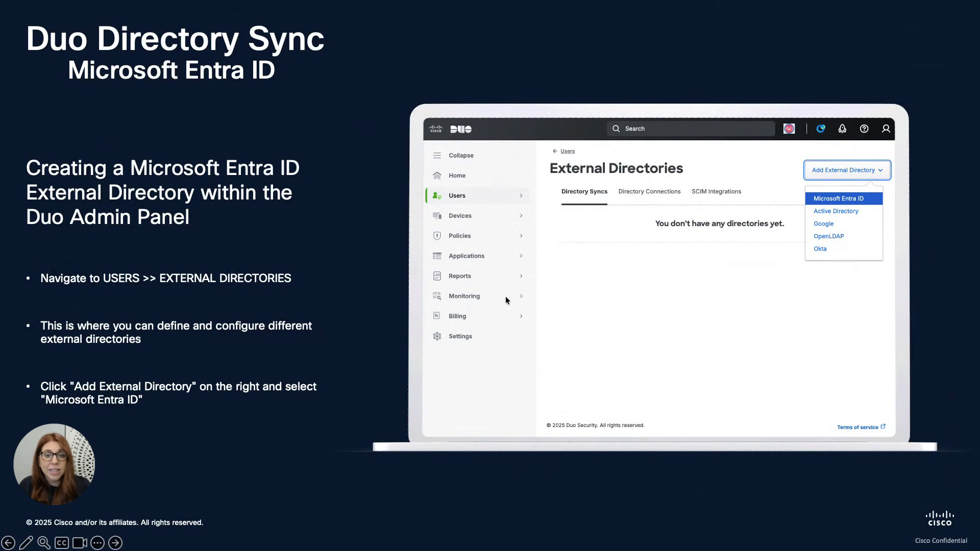Screen dimensions: 980x551
Task: Click the Settings gear icon
Action: pyautogui.click(x=437, y=336)
